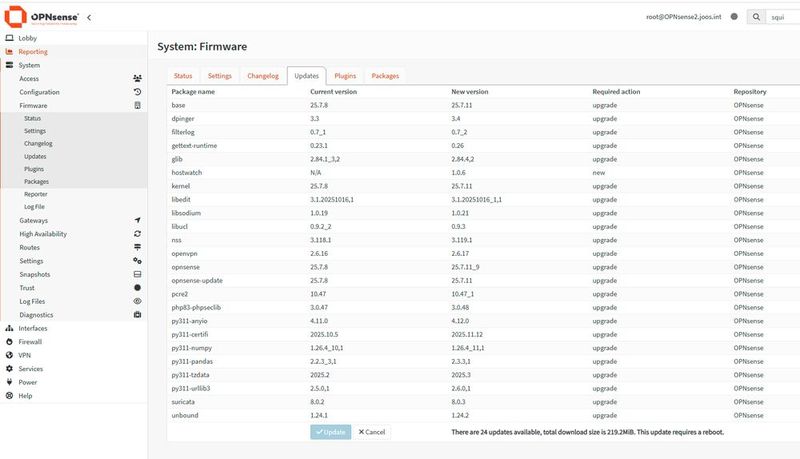
Task: Click the Services gear icon
Action: point(9,368)
